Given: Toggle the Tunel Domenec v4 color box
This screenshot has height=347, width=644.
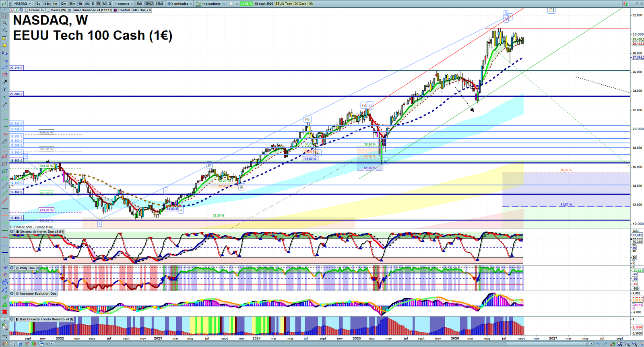Looking at the screenshot, I should (70, 10).
